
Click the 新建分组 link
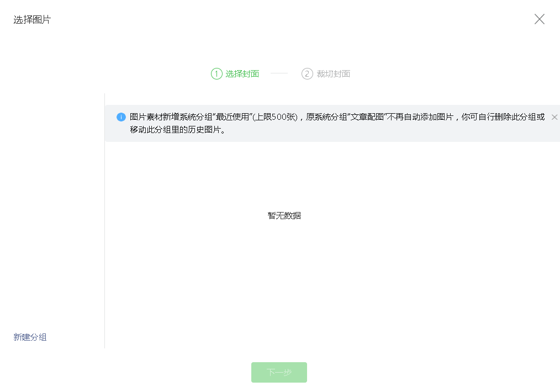click(30, 337)
